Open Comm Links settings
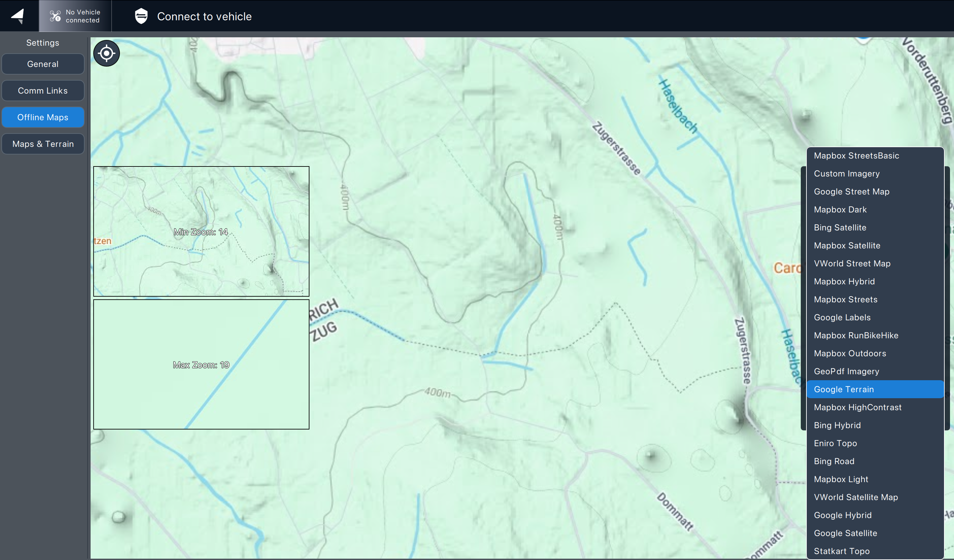Viewport: 954px width, 560px height. (43, 91)
